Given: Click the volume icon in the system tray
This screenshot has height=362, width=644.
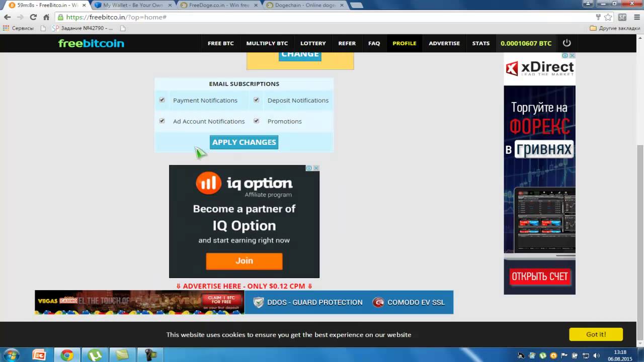Looking at the screenshot, I should tap(597, 355).
